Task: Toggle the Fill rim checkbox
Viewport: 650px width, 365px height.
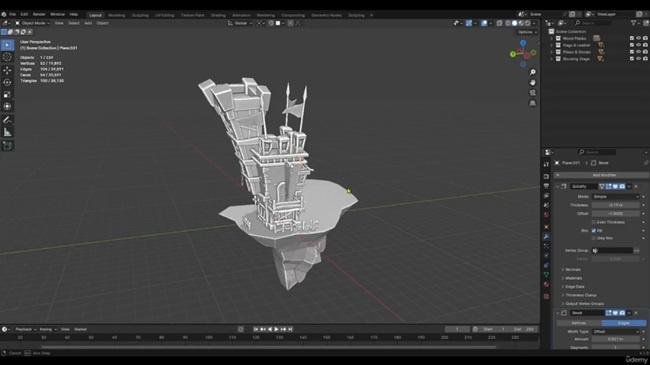Action: point(594,231)
